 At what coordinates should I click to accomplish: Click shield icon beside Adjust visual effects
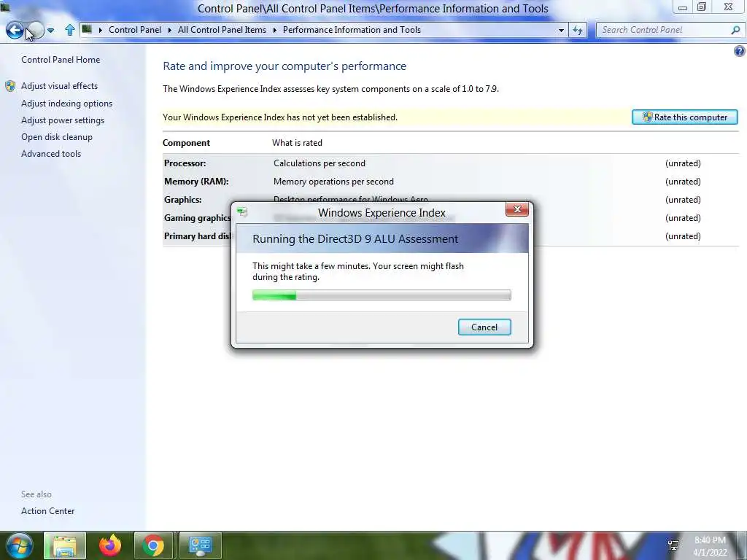[10, 86]
